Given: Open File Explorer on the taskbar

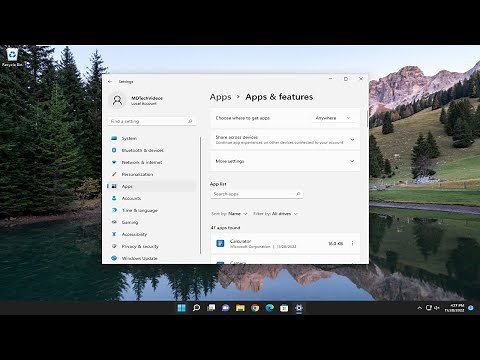Looking at the screenshot, I should click(240, 308).
